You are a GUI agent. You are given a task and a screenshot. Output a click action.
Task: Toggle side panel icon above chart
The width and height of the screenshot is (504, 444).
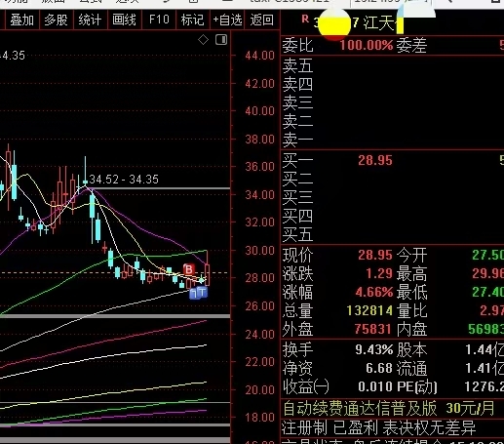[x=221, y=40]
